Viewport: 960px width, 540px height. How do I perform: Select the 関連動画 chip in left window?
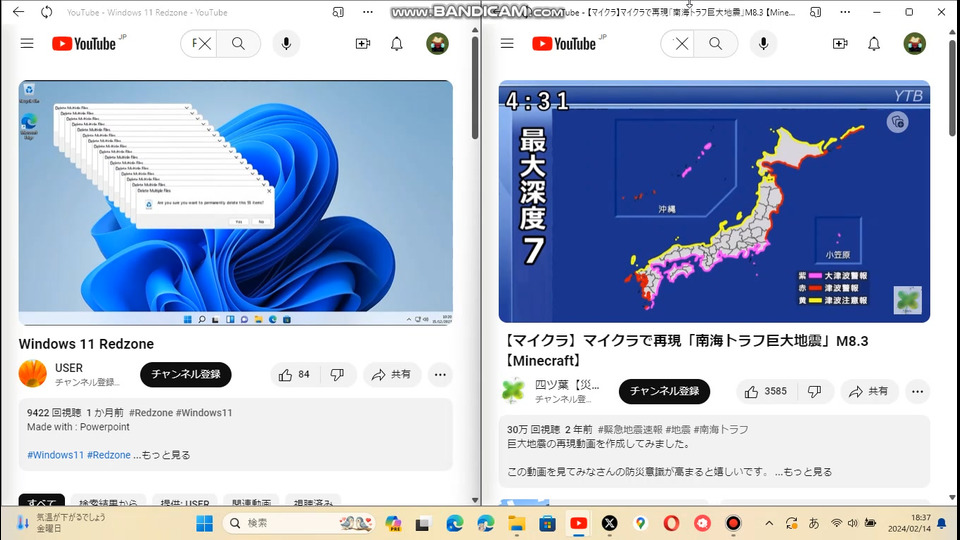tap(251, 501)
